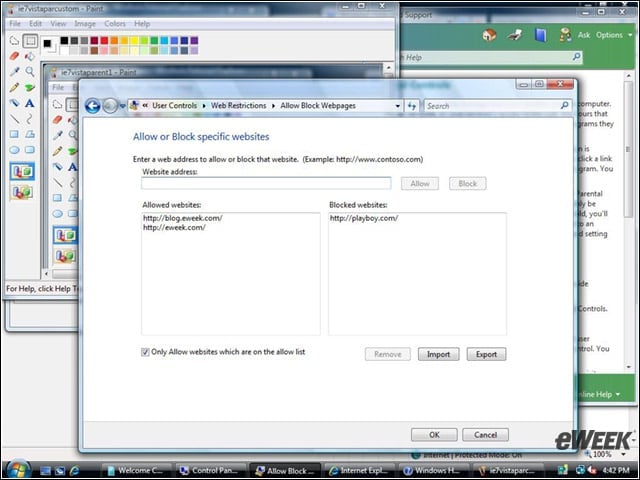The image size is (640, 480).
Task: Switch to Internet Explorer taskbar button
Action: point(359,471)
